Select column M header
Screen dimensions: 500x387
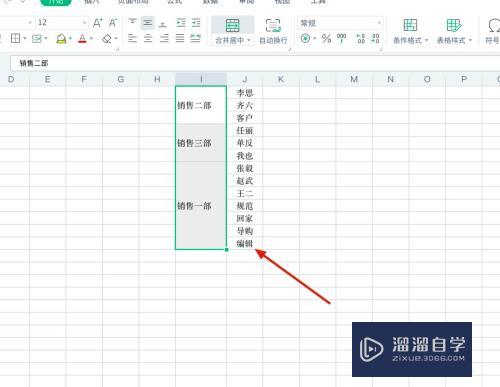tap(354, 79)
